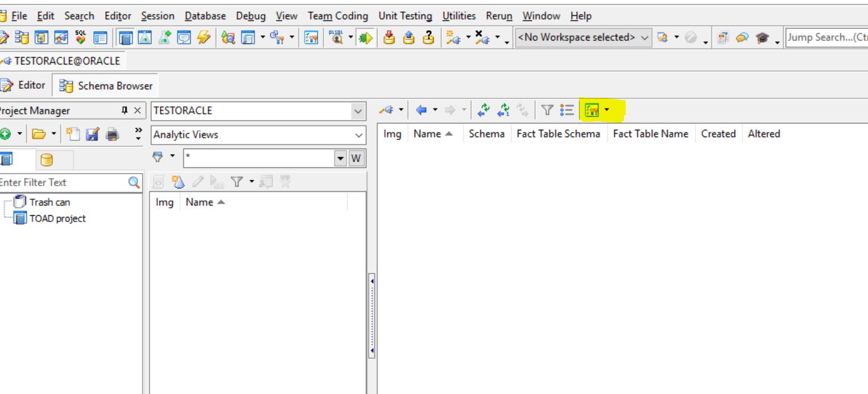Click the rollback up-arrow database icon
Viewport: 868px width, 394px height.
408,37
